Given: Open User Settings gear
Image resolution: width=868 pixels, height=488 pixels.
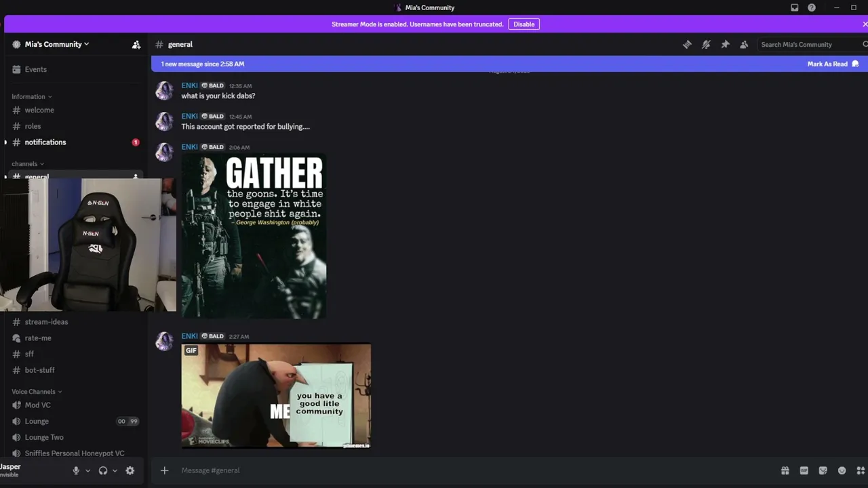Looking at the screenshot, I should pos(130,470).
